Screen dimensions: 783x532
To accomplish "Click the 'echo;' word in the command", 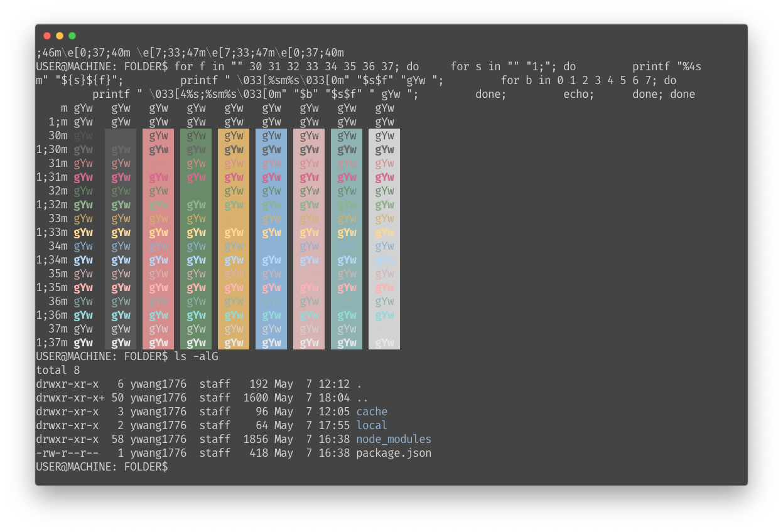I will click(x=579, y=94).
